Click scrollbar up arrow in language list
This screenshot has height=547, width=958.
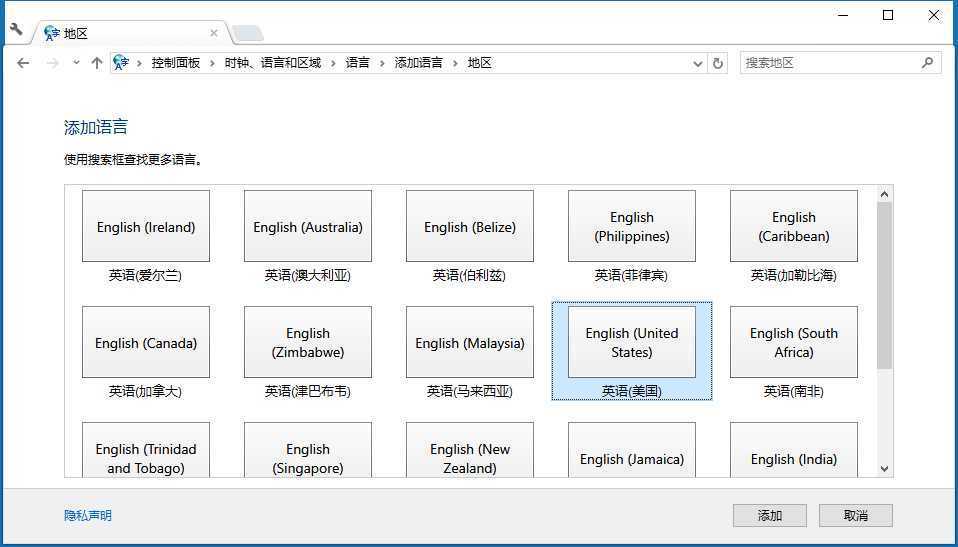pyautogui.click(x=885, y=194)
